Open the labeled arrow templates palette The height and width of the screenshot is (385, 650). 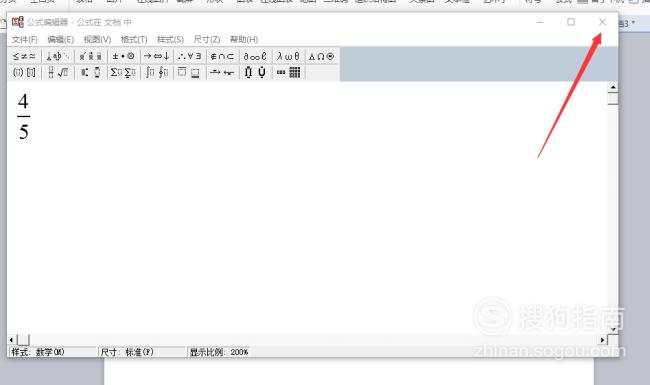coord(223,73)
